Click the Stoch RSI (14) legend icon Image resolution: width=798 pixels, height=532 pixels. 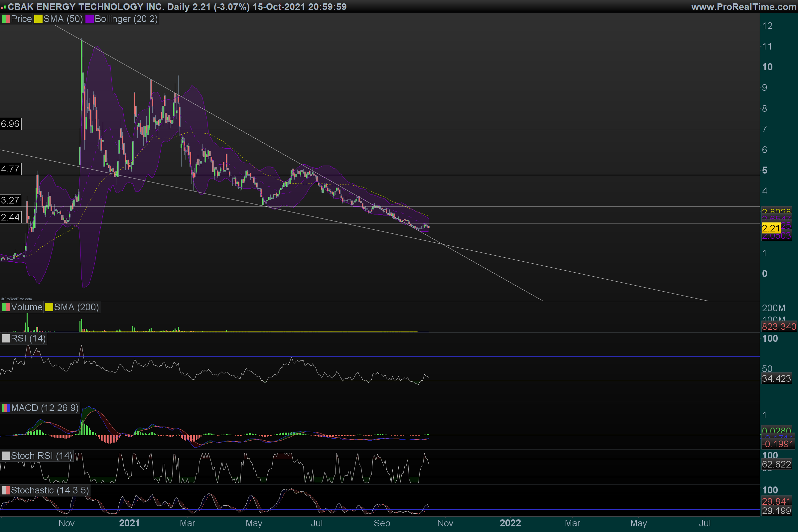pyautogui.click(x=6, y=456)
